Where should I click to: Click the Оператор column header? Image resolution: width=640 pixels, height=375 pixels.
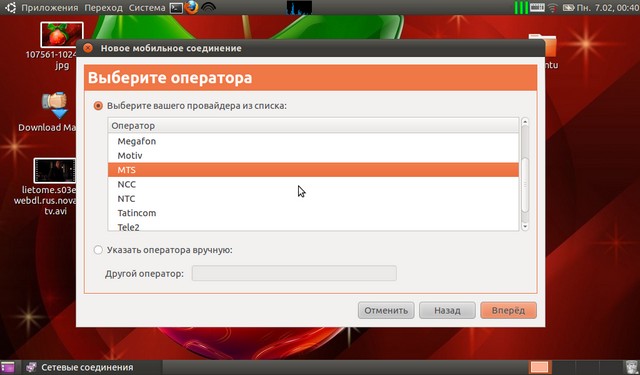(x=313, y=126)
